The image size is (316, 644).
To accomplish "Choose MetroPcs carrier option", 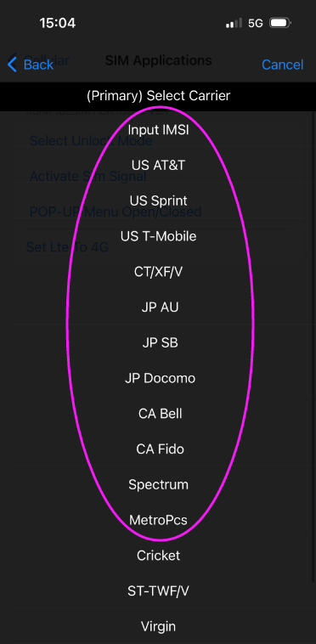I will 158,520.
